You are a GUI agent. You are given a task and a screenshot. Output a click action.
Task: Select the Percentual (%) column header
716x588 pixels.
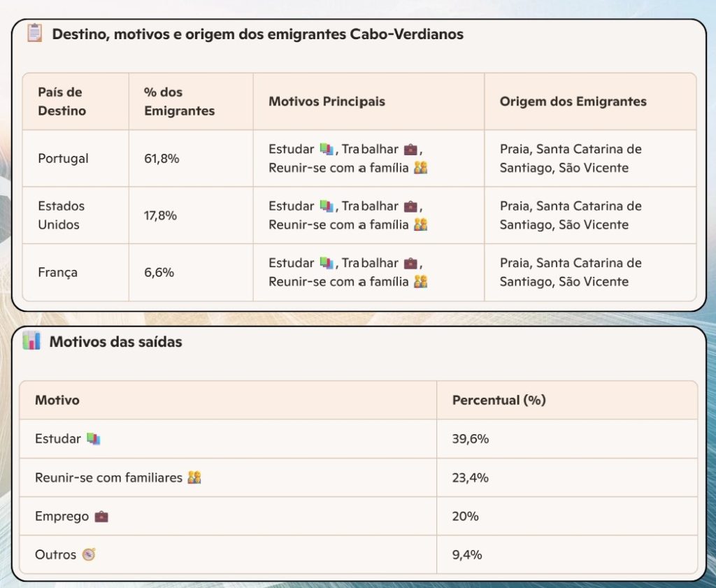point(499,400)
